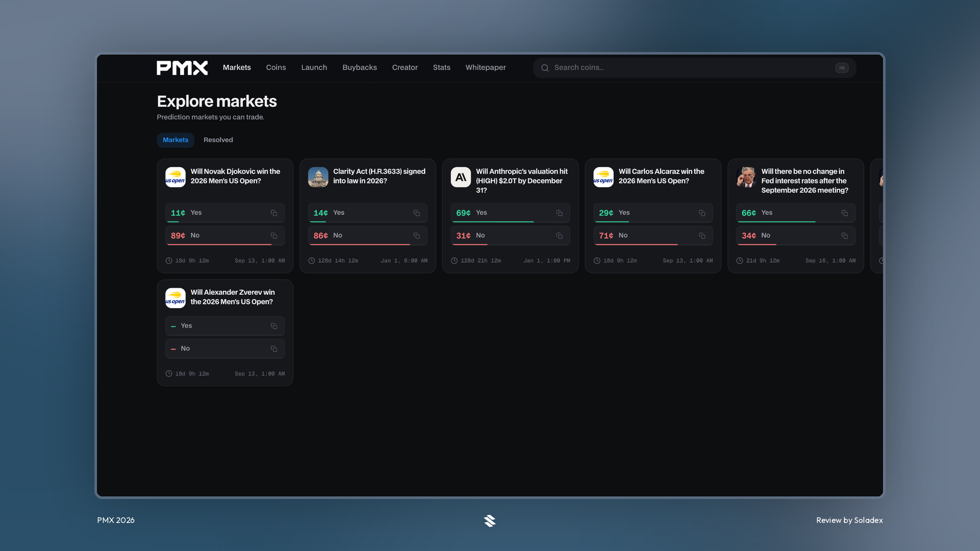This screenshot has width=980, height=551.
Task: Copy the No option on Anthropic valuation market
Action: (x=559, y=236)
